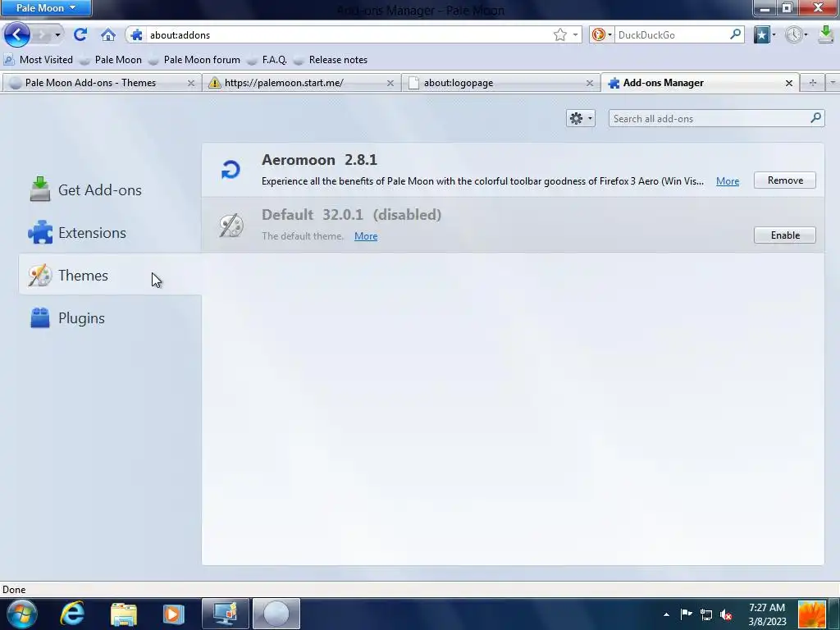Viewport: 840px width, 630px height.
Task: Click the monitor app taskbar button
Action: 225,614
